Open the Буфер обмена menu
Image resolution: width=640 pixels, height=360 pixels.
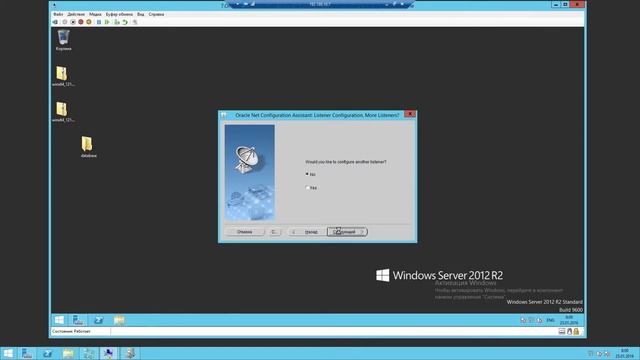coord(119,14)
